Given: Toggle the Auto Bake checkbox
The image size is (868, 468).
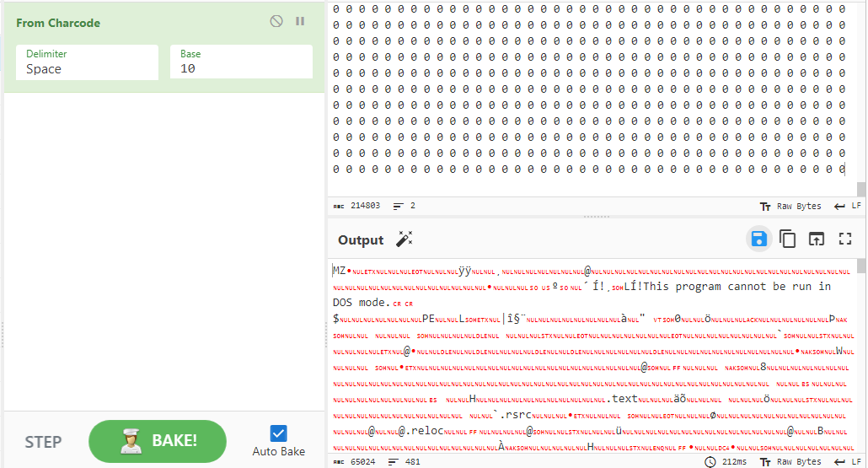Looking at the screenshot, I should pos(279,433).
